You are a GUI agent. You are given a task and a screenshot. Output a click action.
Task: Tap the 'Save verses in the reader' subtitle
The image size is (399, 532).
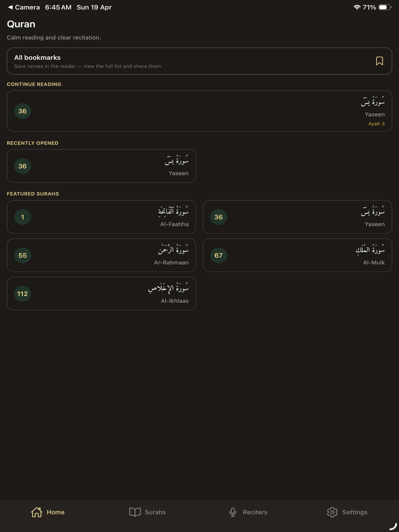[x=88, y=66]
